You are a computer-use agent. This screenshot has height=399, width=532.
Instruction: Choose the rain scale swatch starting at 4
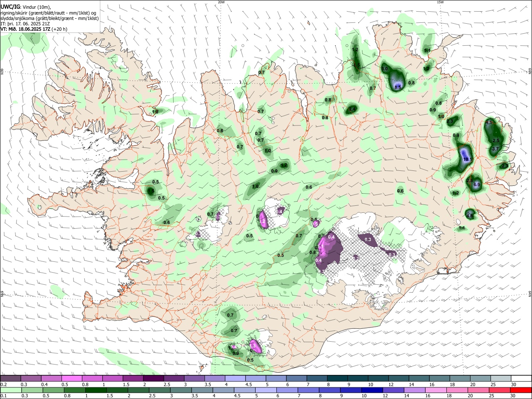[x=223, y=390]
